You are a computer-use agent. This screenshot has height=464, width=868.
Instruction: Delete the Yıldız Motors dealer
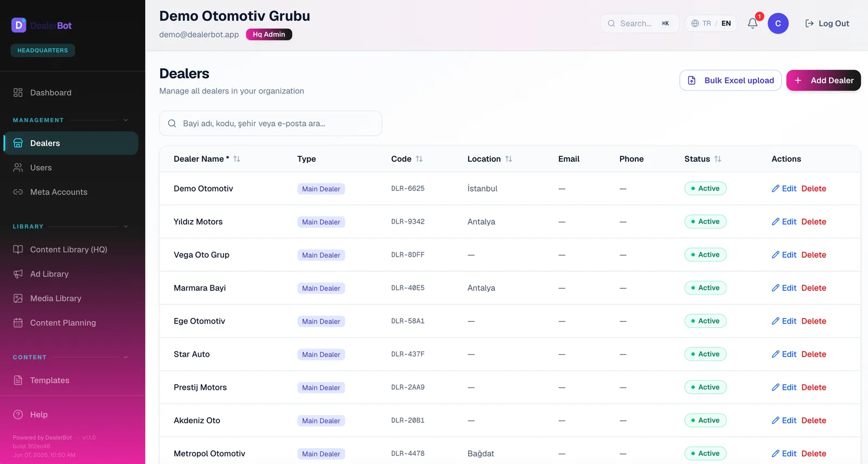814,222
